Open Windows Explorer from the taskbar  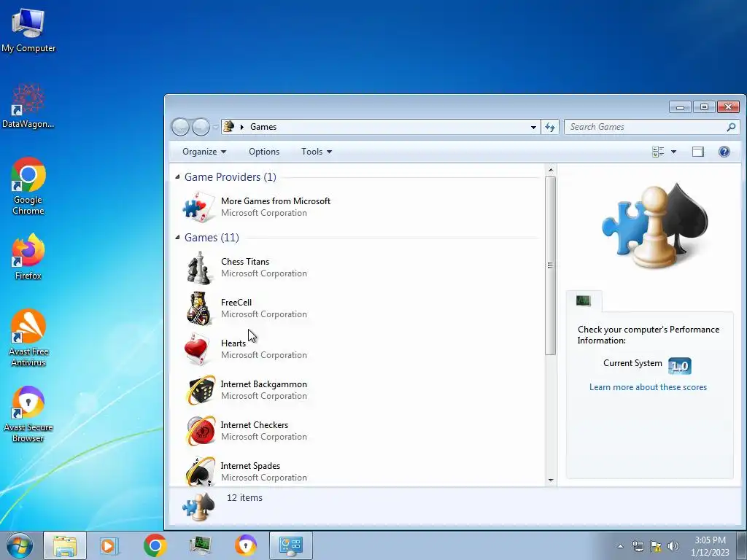coord(65,545)
